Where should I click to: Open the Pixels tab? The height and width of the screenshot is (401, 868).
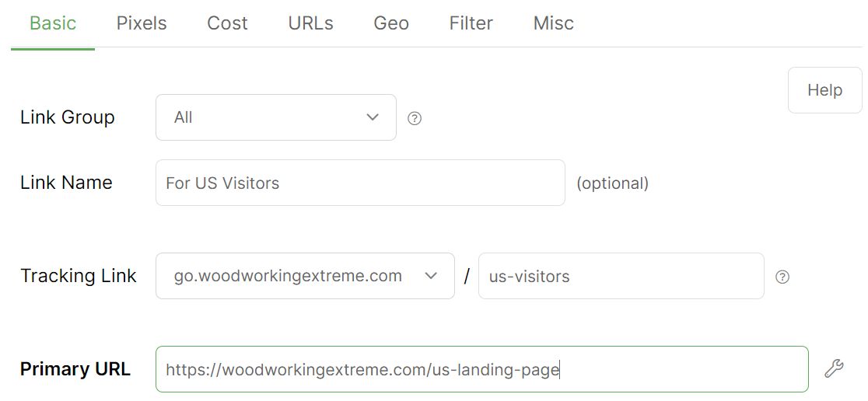pos(142,23)
